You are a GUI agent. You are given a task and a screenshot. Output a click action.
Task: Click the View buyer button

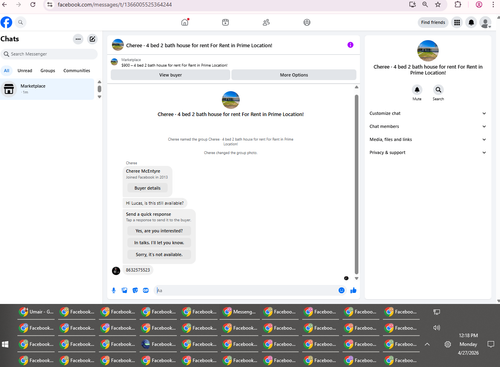point(170,75)
